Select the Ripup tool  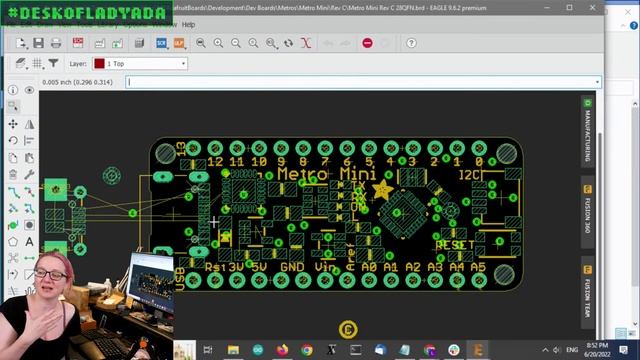click(29, 191)
